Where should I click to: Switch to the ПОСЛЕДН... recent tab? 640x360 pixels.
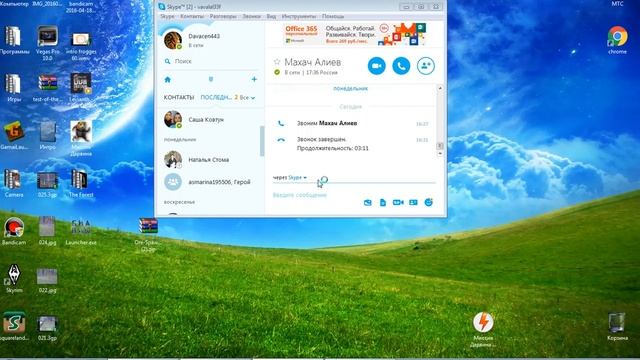click(x=216, y=98)
